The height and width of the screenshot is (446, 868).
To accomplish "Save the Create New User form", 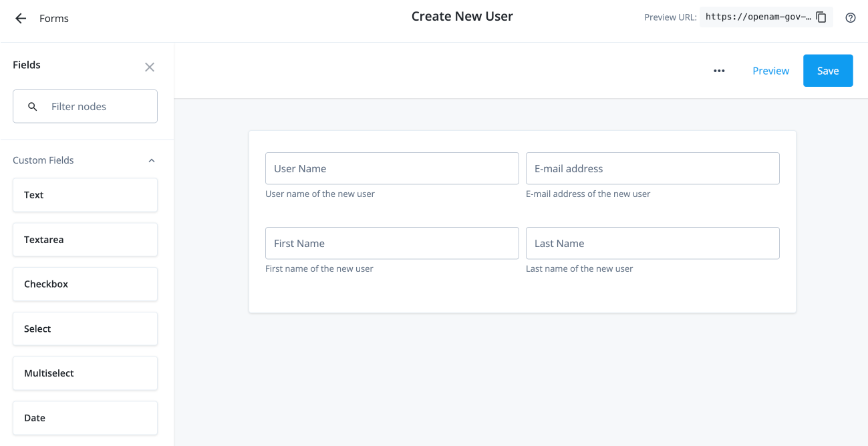I will point(828,70).
